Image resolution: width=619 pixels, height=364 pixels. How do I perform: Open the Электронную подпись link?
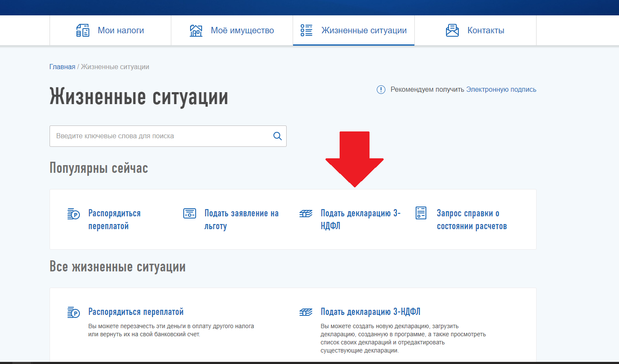pyautogui.click(x=501, y=90)
